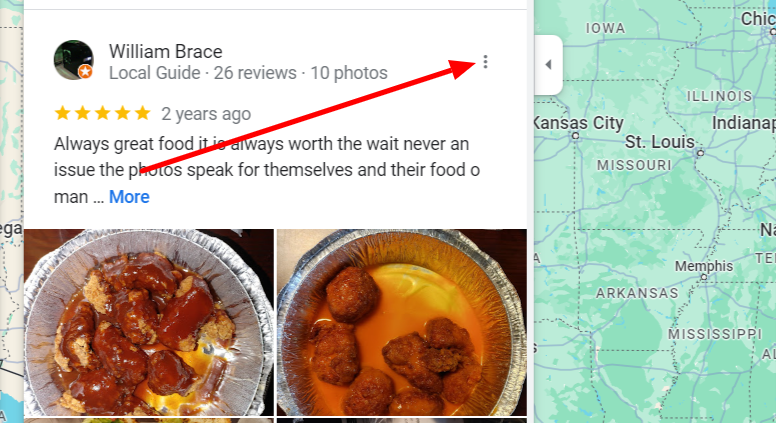Click the '2 years ago' review timestamp
This screenshot has height=423, width=776.
point(206,114)
